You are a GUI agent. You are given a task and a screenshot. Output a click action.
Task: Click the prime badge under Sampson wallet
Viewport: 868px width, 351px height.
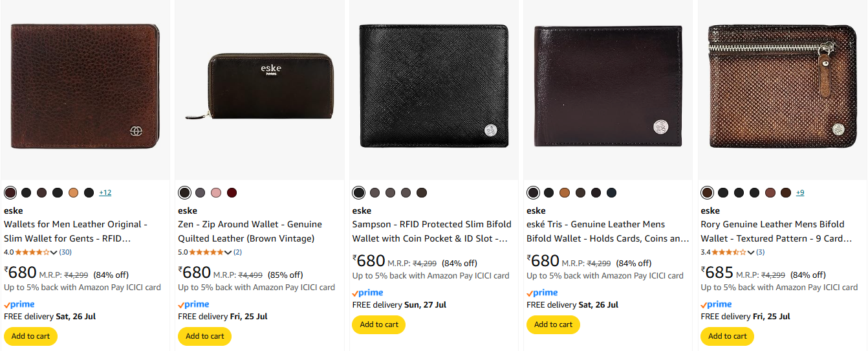[367, 293]
